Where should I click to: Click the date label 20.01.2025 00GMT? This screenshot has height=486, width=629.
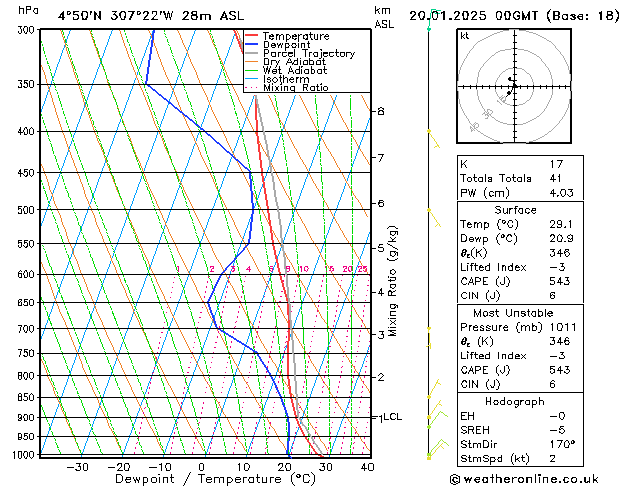click(473, 16)
